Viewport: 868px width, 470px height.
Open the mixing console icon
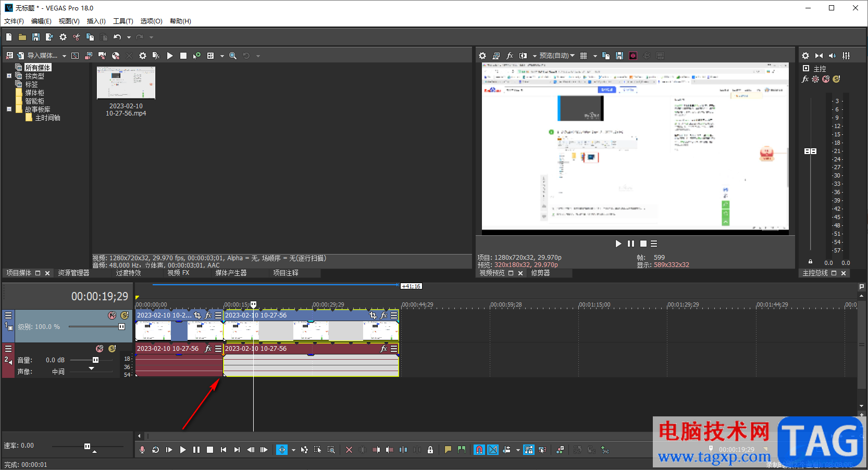[x=846, y=56]
